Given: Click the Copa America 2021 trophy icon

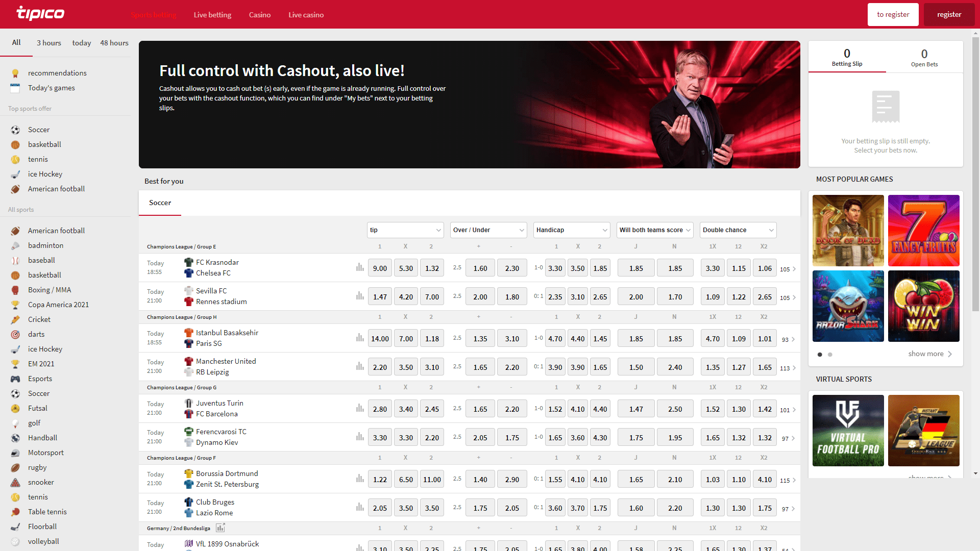Looking at the screenshot, I should [x=15, y=305].
